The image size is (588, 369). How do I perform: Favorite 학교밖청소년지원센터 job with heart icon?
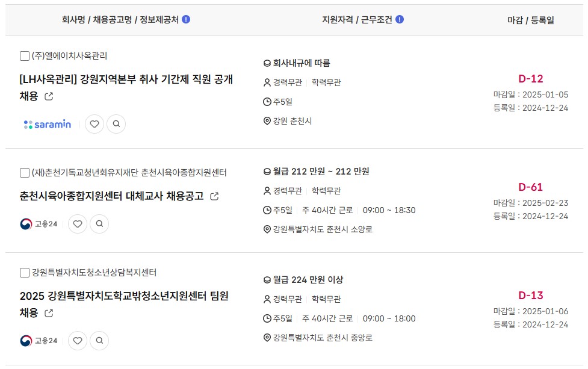78,341
